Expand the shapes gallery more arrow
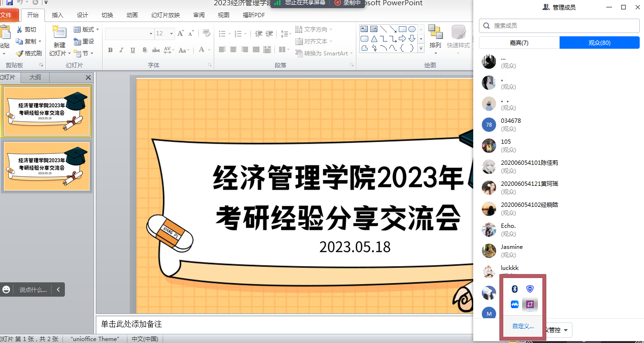 pos(421,48)
